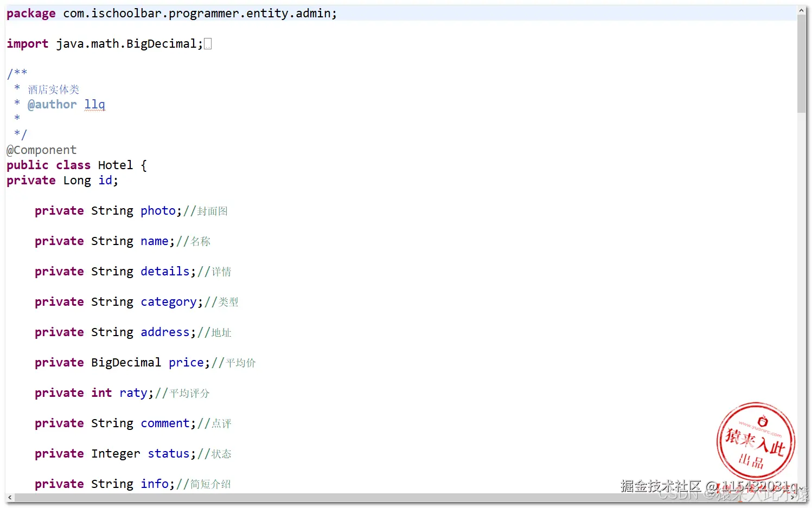Click the 'int' keyword on the raty line

pyautogui.click(x=101, y=393)
